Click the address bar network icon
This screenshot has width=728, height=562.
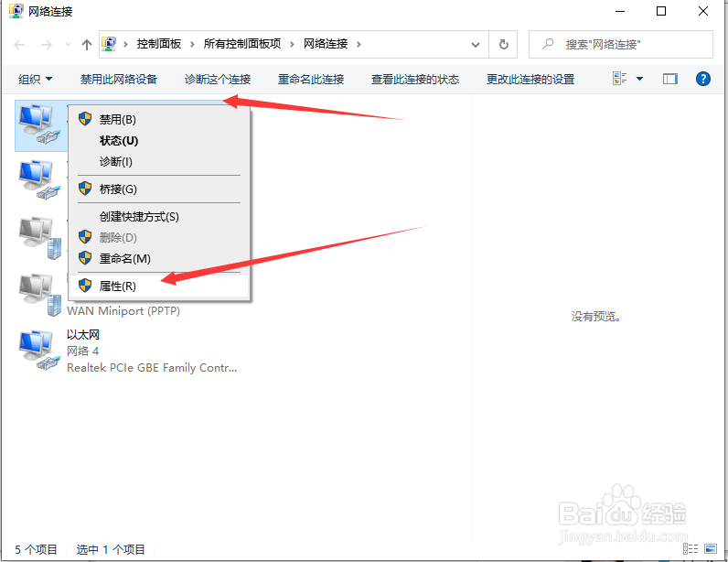tap(109, 44)
